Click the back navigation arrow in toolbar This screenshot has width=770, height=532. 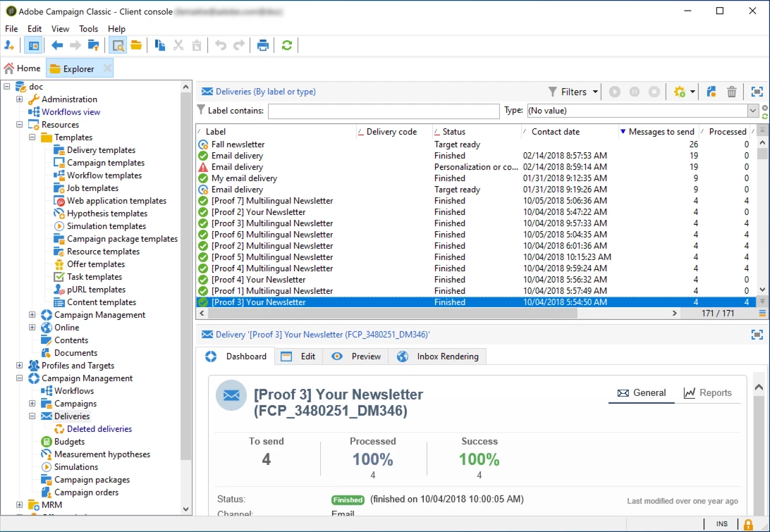(x=57, y=46)
